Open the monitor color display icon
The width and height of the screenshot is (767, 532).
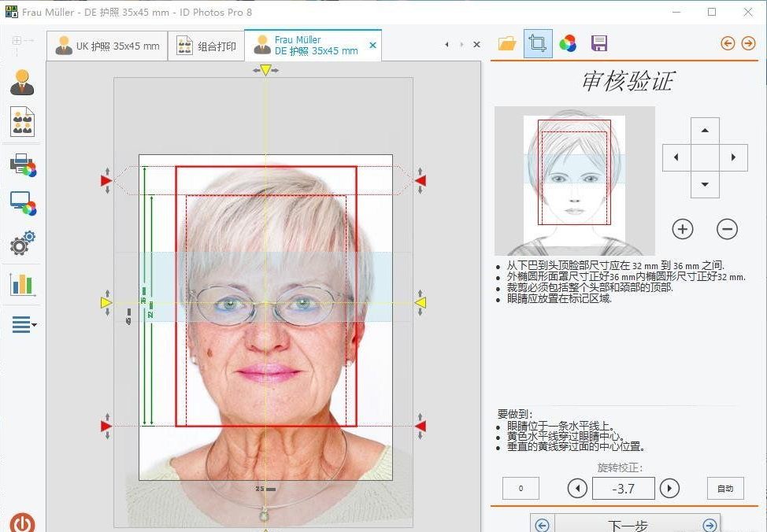pos(22,203)
